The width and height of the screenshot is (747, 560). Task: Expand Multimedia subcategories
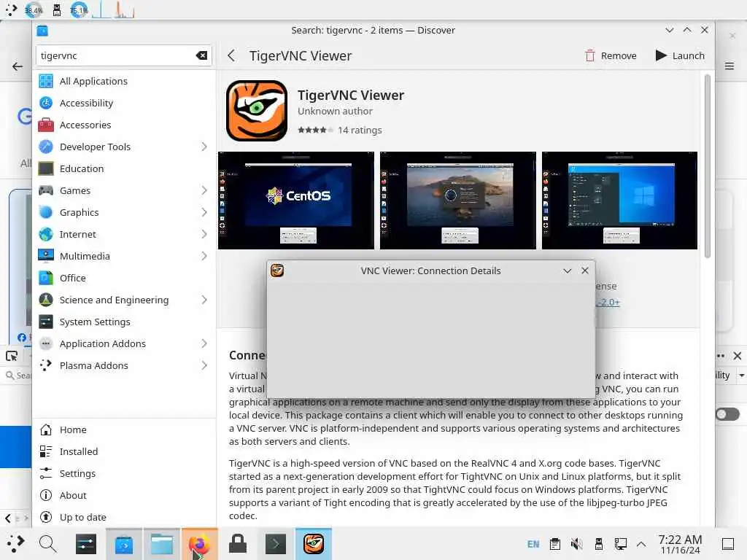204,256
